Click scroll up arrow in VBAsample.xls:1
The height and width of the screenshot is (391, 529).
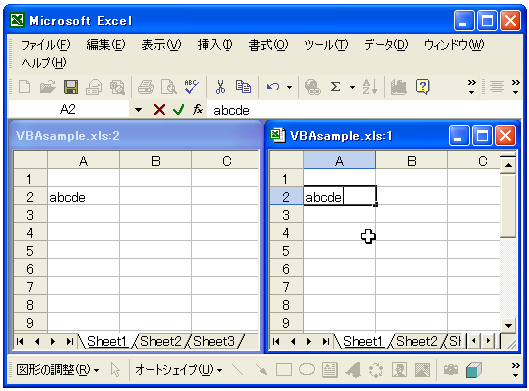coord(508,165)
